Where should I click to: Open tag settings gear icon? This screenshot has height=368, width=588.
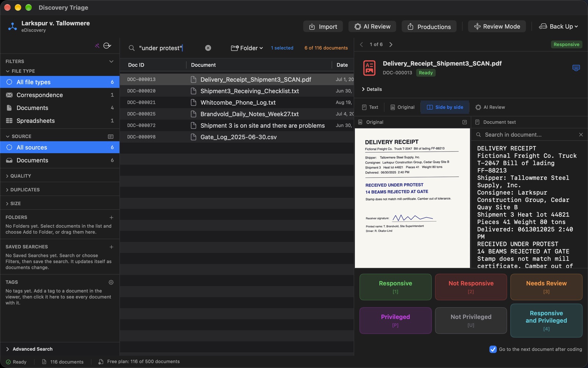click(111, 282)
